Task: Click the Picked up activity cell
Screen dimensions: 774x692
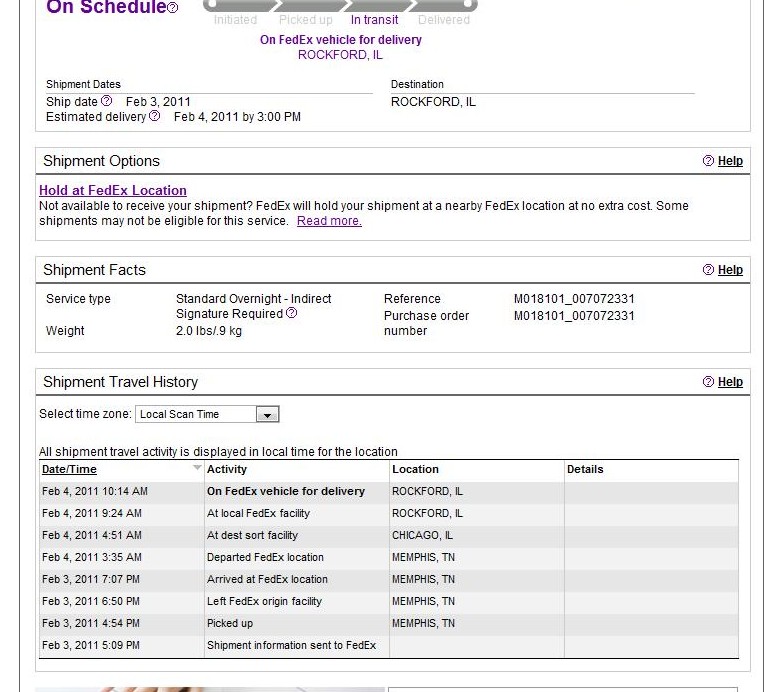Action: click(x=230, y=623)
